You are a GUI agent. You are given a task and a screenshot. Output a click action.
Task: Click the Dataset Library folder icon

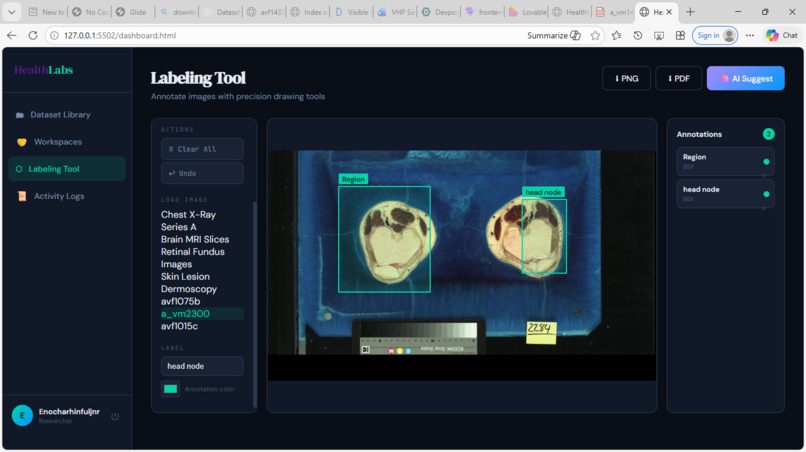click(20, 115)
